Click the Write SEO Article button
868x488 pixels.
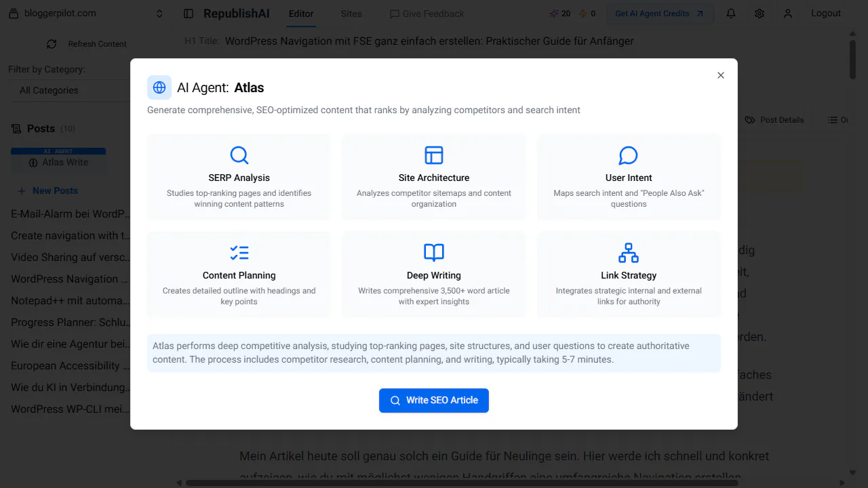[434, 401]
